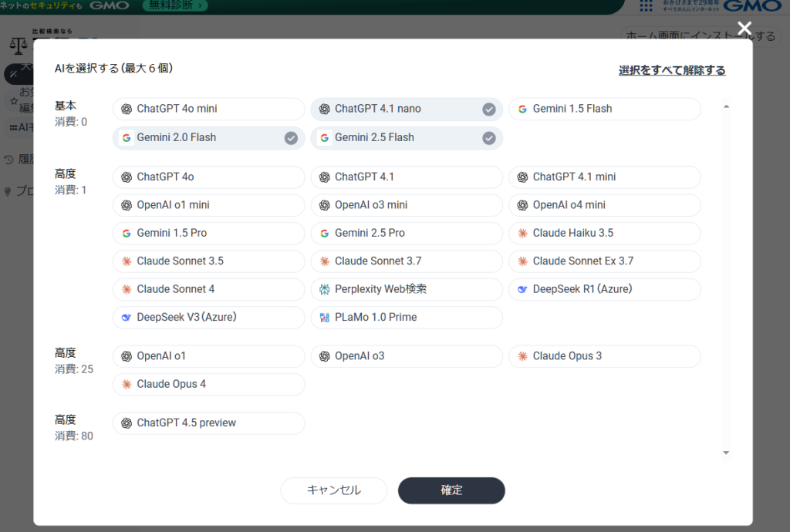Click the OpenAI o4 mini logo icon

522,205
